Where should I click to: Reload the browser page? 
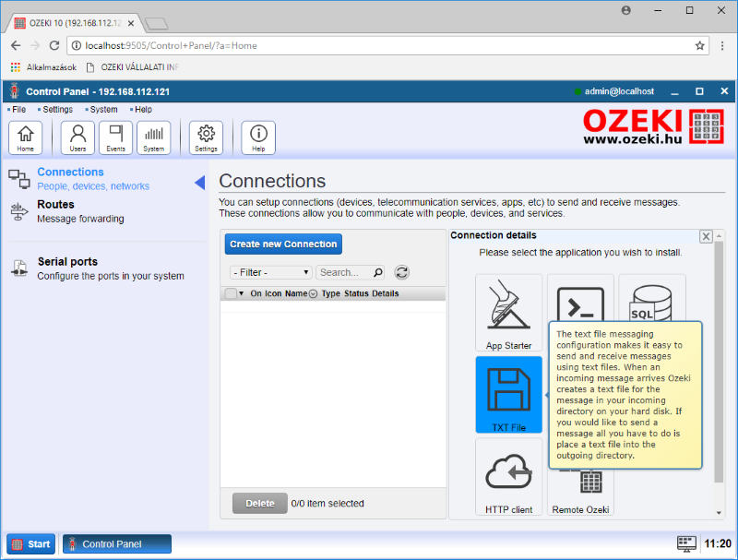click(x=54, y=45)
